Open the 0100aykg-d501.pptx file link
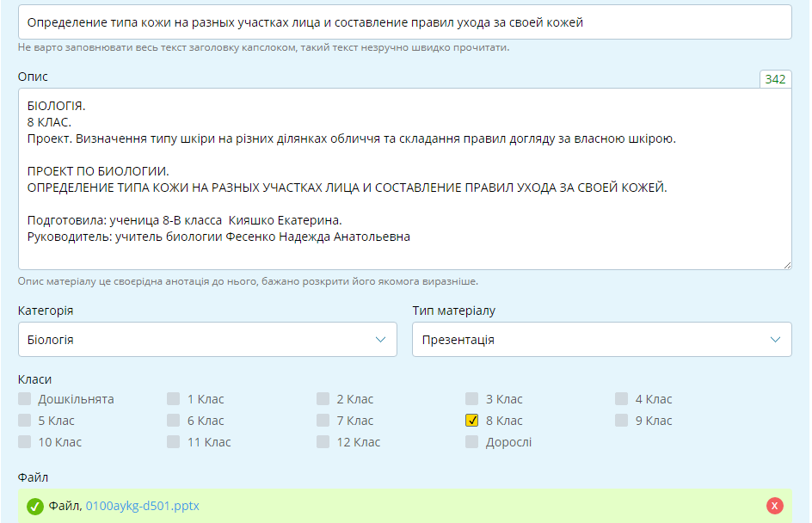 coord(143,506)
